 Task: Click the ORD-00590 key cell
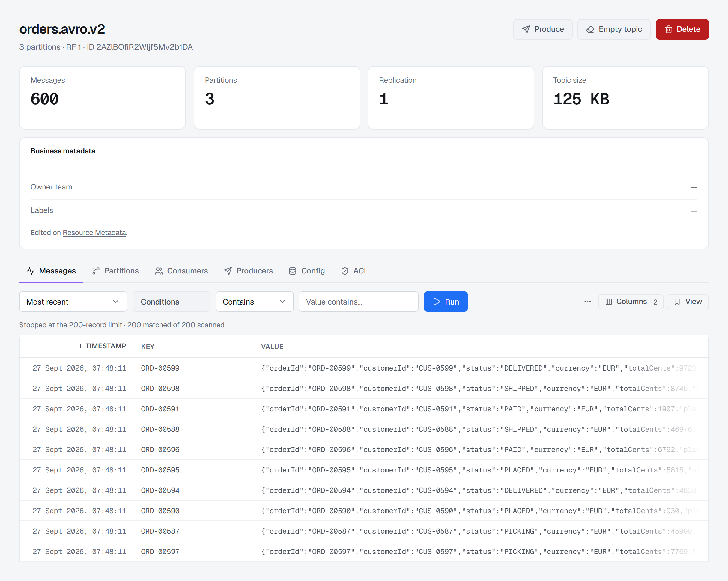click(160, 511)
